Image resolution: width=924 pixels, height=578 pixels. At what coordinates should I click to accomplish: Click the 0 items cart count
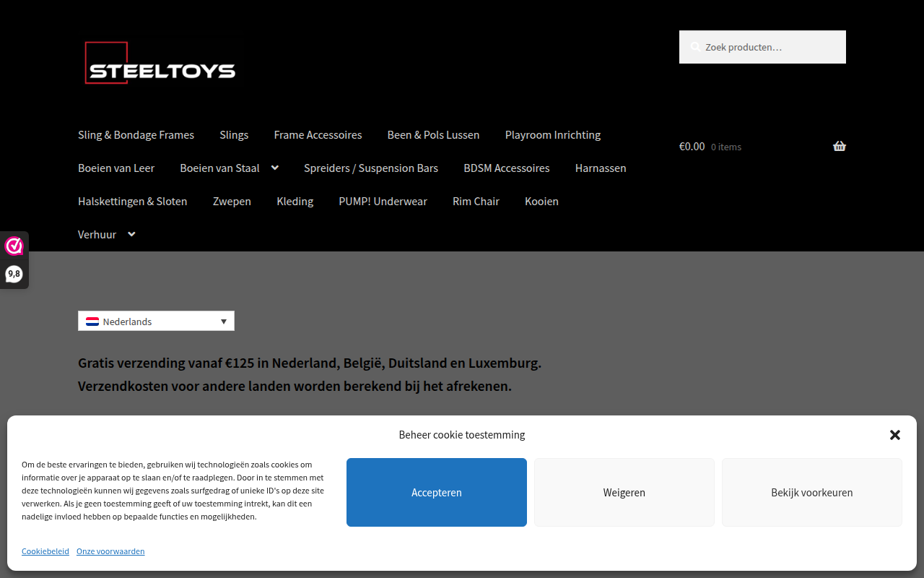726,147
